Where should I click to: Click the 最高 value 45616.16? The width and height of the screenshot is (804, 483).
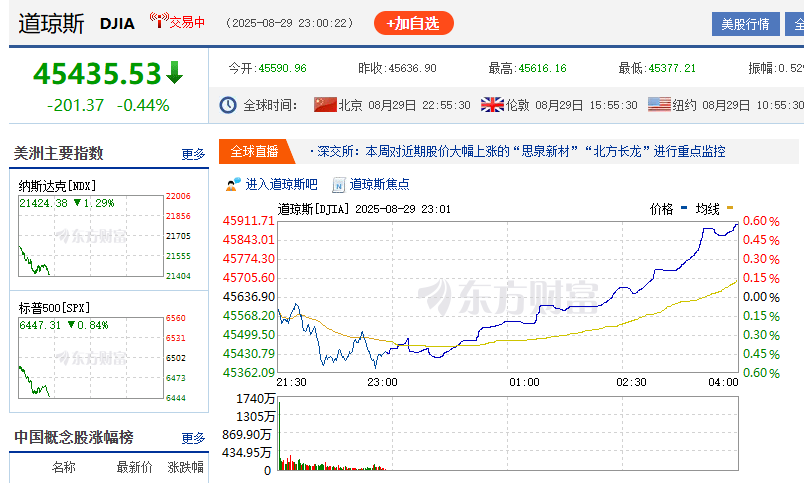coord(542,68)
